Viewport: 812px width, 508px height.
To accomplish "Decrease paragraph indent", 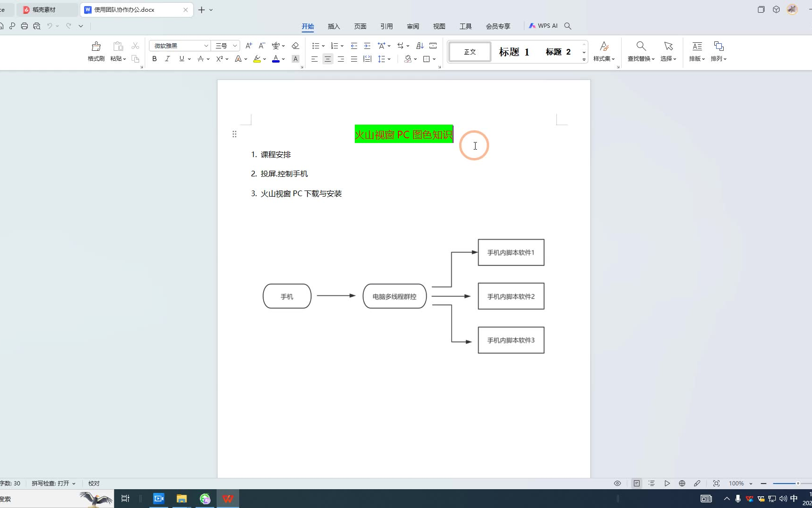I will [354, 46].
